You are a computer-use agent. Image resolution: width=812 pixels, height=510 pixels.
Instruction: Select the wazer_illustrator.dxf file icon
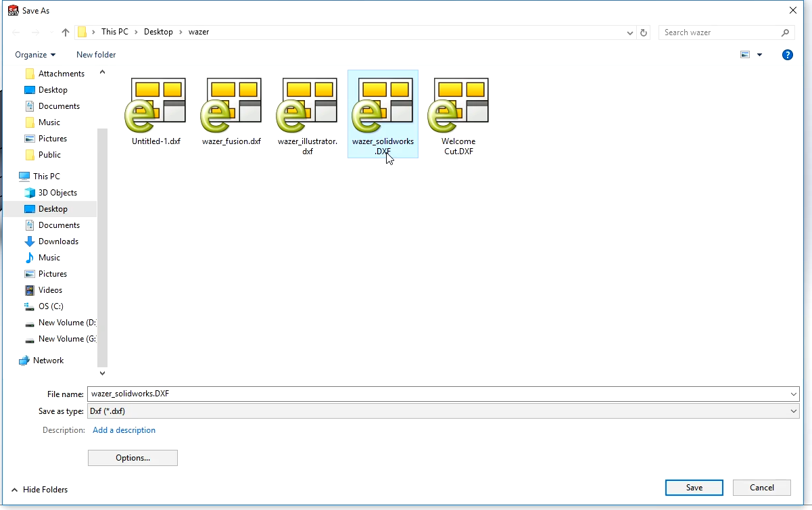pos(307,106)
